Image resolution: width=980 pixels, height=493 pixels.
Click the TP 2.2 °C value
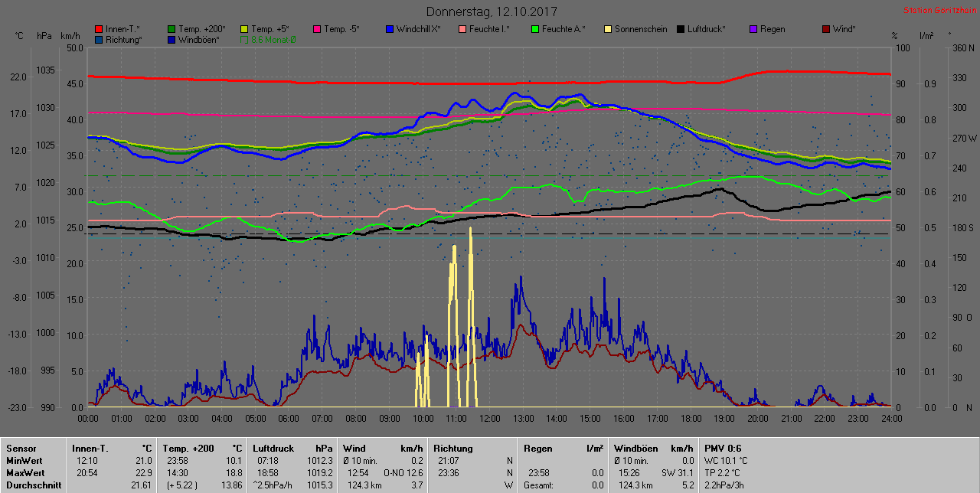click(724, 473)
